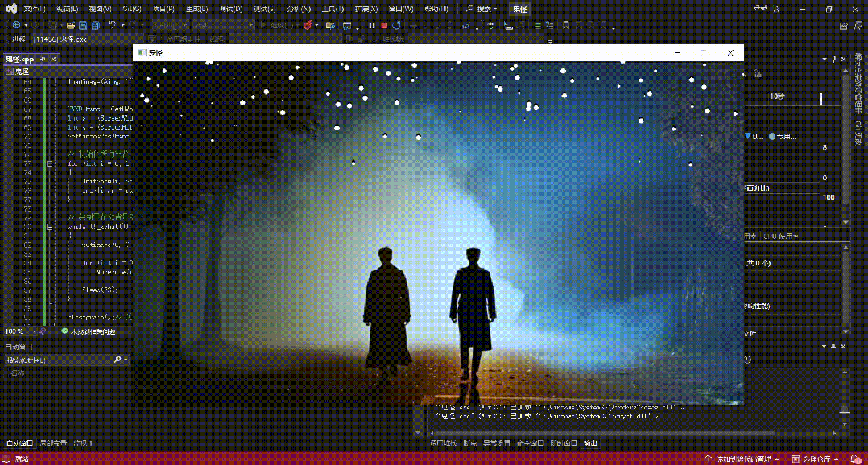Screen dimensions: 868x465
Task: Click the notification bell in status bar
Action: point(856,459)
